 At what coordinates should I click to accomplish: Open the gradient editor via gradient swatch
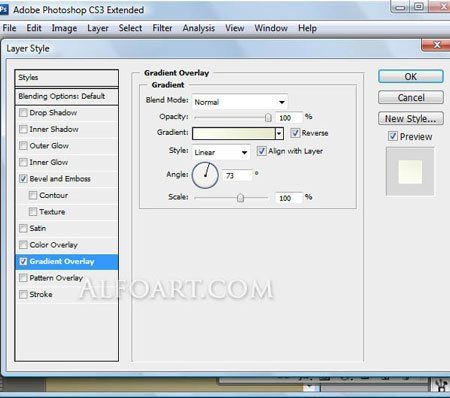[x=234, y=133]
